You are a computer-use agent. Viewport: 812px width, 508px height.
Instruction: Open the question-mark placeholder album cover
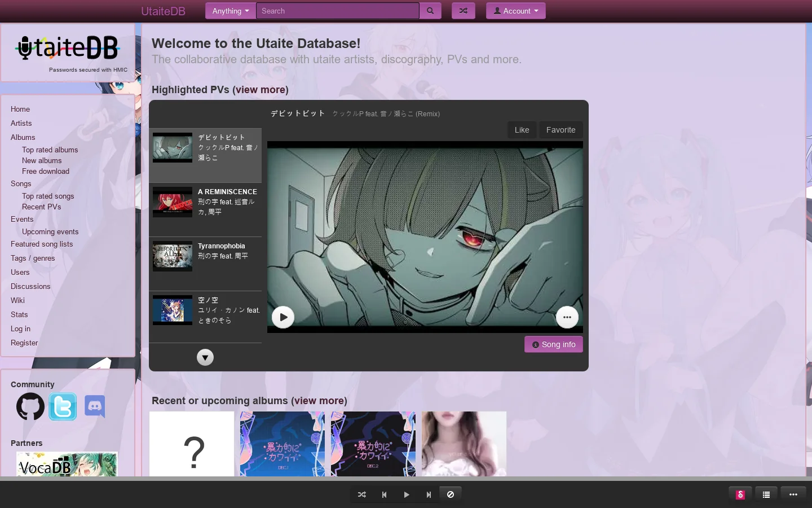[x=192, y=444]
